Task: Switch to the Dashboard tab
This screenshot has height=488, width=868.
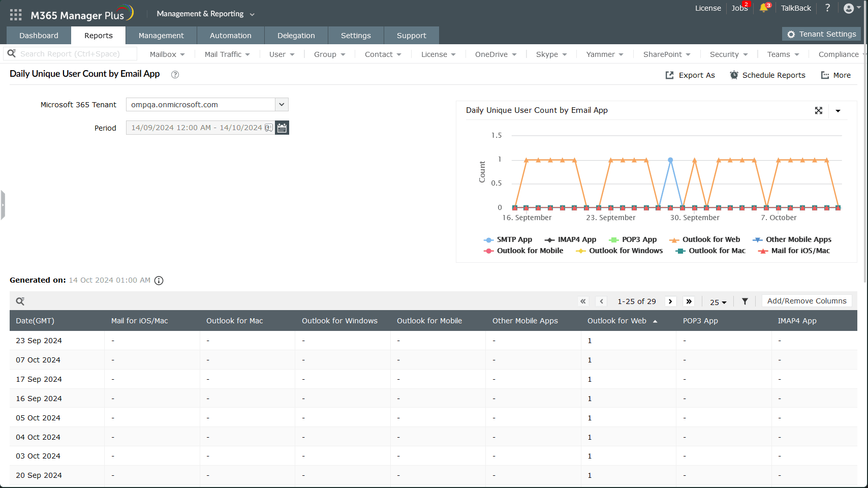Action: click(x=39, y=36)
